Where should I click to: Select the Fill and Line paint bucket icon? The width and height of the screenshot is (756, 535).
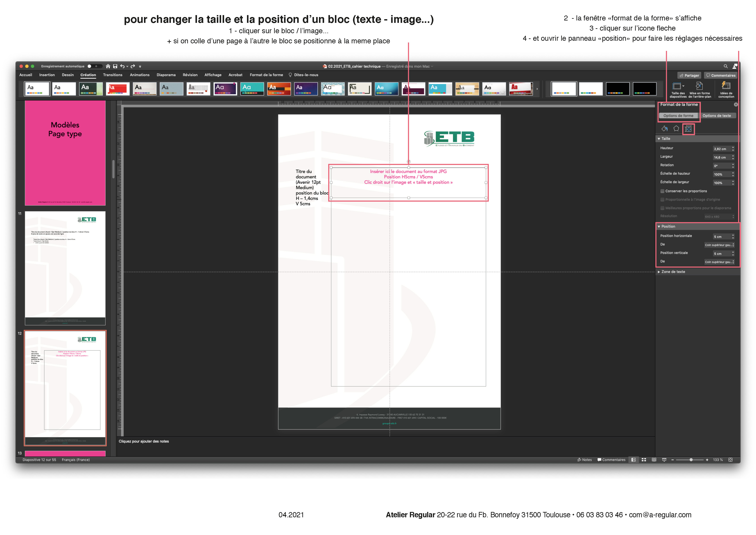point(664,129)
